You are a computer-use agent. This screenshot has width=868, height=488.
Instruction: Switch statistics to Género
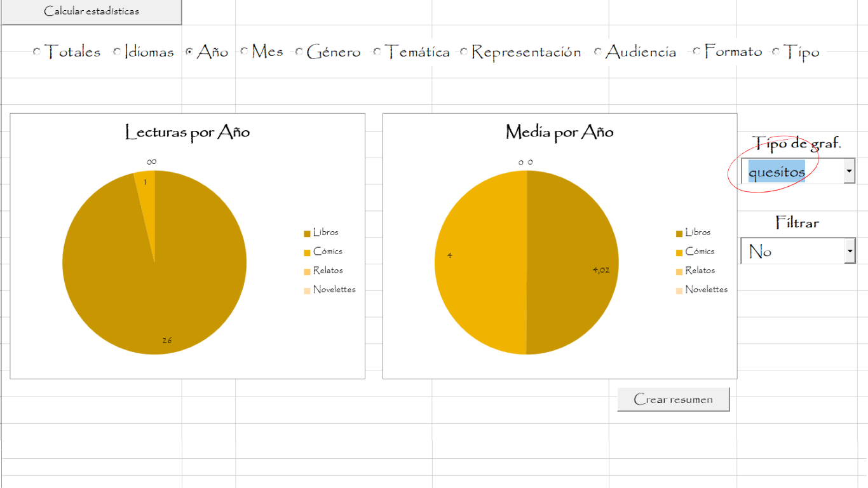pos(299,52)
